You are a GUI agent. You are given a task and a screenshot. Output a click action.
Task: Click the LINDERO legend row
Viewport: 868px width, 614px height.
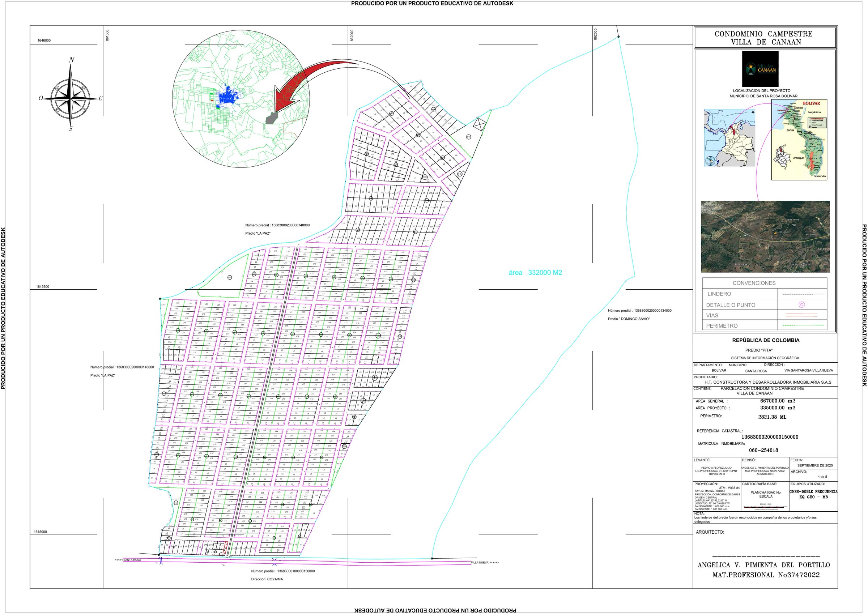[x=765, y=294]
